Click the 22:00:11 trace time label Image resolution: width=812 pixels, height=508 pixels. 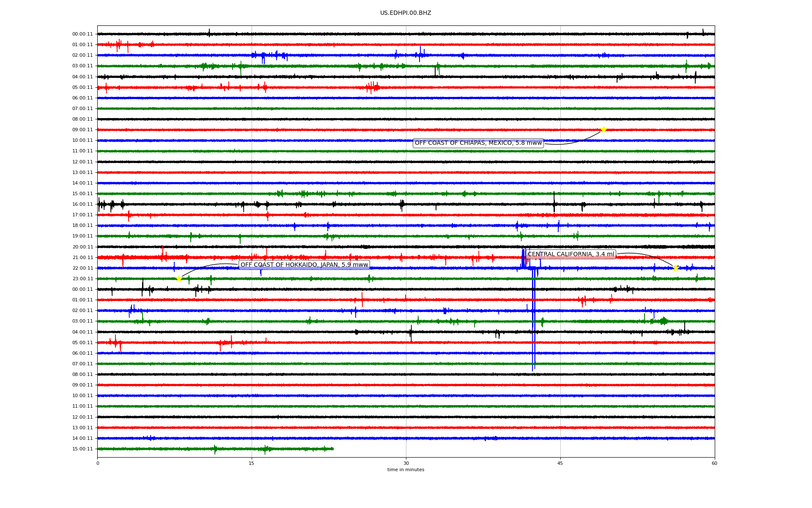pos(82,268)
